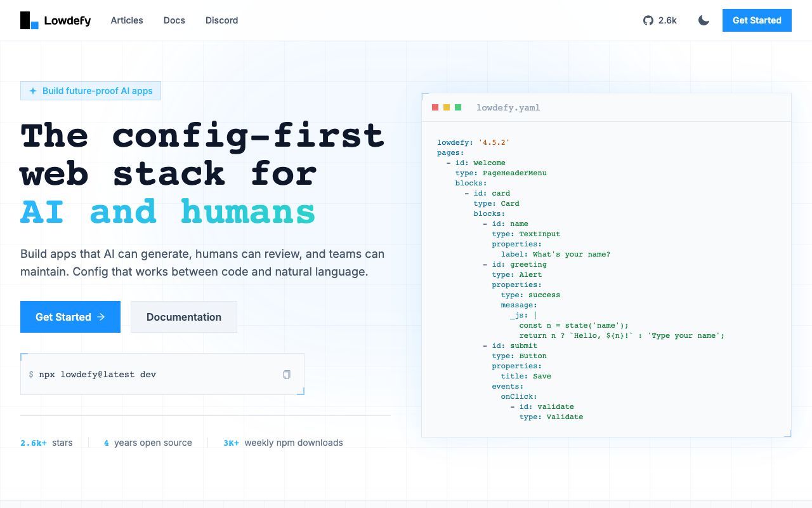Click the 'id: validate' code line
The height and width of the screenshot is (508, 812).
click(542, 406)
